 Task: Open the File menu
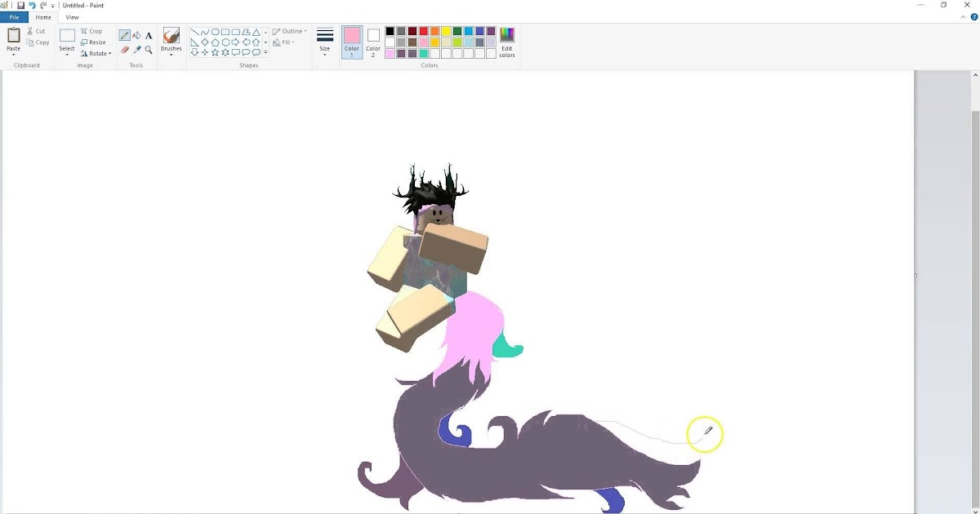point(14,17)
